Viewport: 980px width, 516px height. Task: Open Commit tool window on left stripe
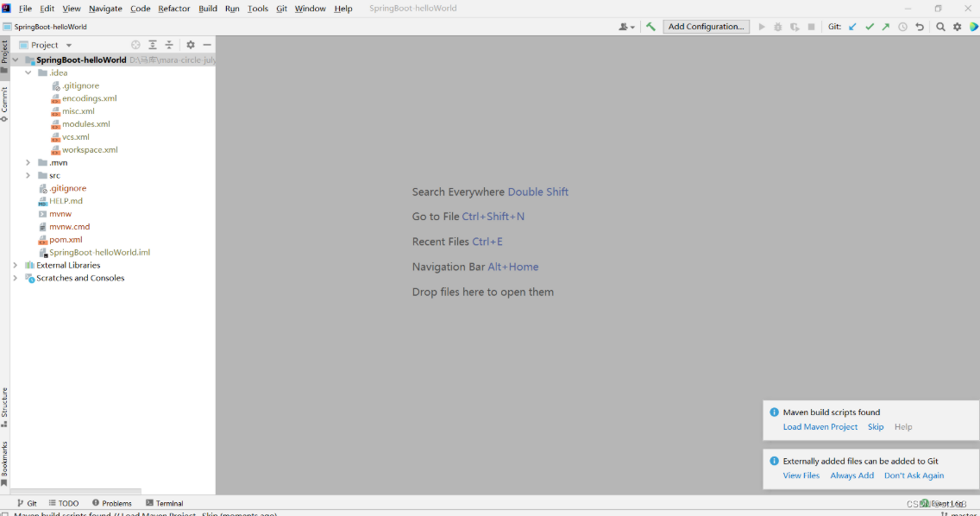[4, 104]
